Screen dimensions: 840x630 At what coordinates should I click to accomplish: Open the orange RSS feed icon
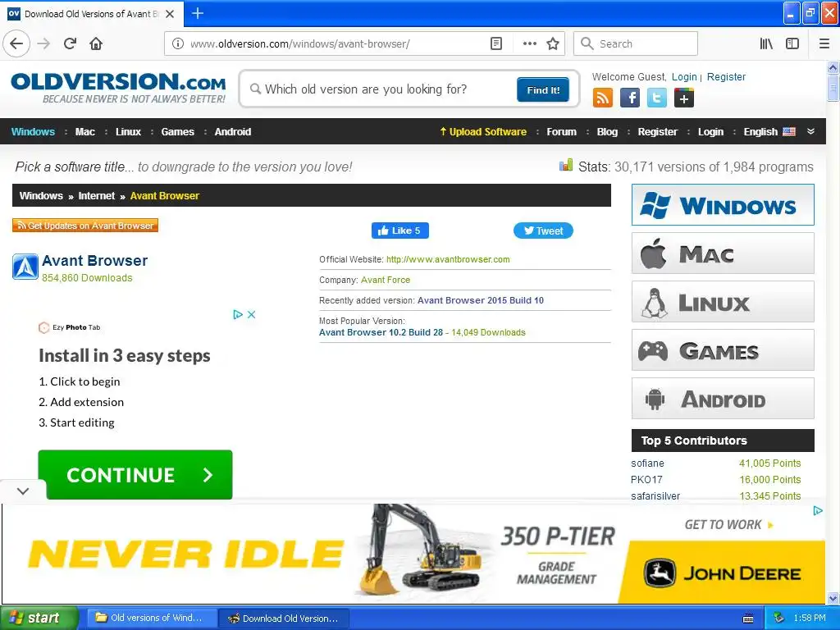(603, 98)
